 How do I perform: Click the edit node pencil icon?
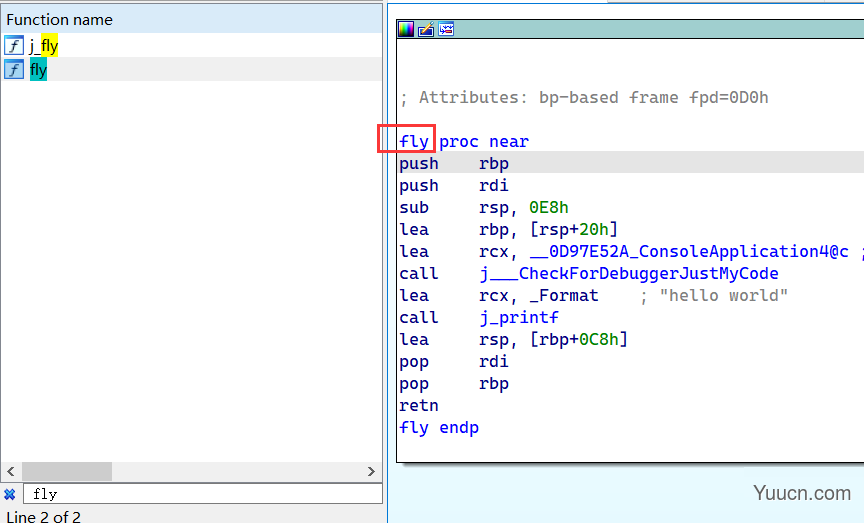tap(426, 29)
